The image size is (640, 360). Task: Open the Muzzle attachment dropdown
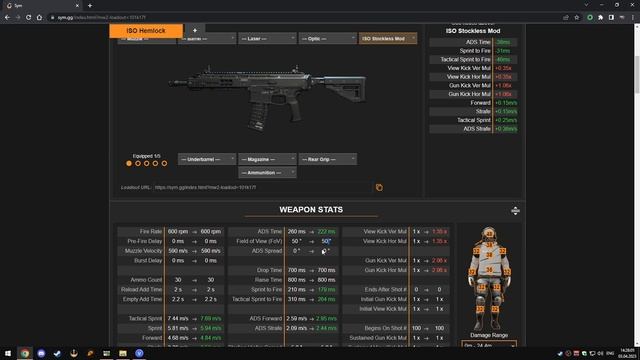tap(147, 39)
